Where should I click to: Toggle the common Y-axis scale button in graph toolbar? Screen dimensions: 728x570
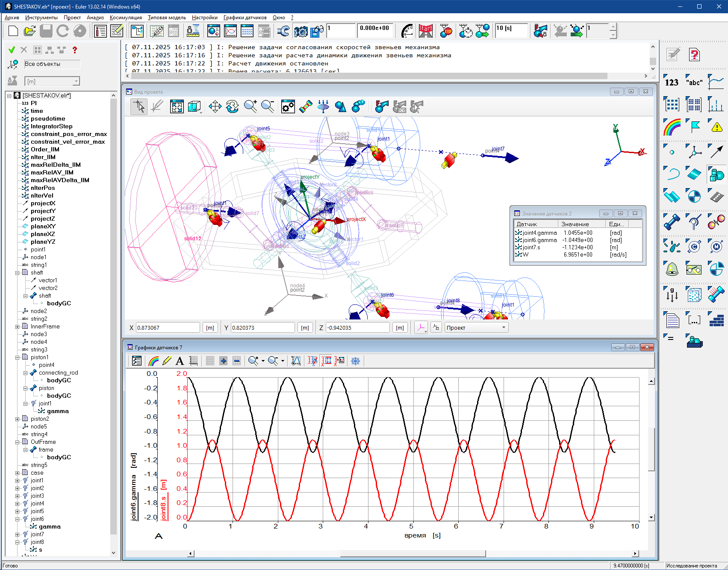tap(327, 361)
